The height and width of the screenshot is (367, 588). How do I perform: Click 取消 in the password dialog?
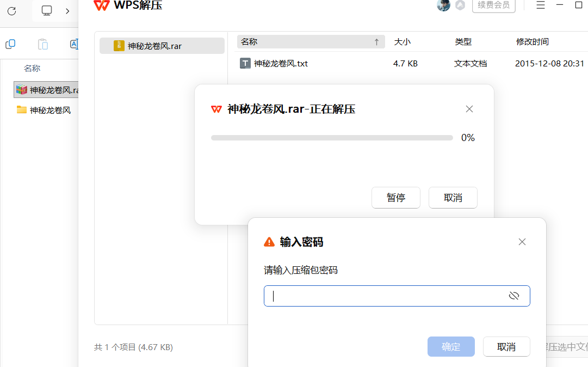[x=506, y=346]
